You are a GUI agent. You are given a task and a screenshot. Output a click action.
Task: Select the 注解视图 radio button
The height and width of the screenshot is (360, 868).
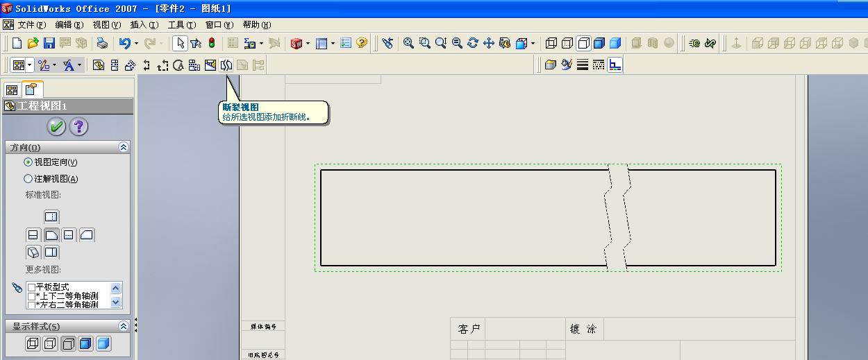tap(28, 179)
